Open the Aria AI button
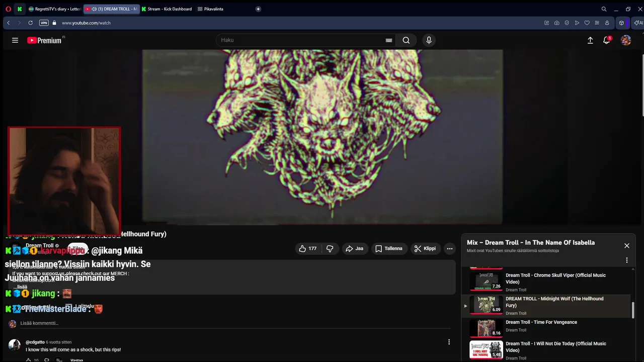Image resolution: width=644 pixels, height=362 pixels. click(x=638, y=23)
